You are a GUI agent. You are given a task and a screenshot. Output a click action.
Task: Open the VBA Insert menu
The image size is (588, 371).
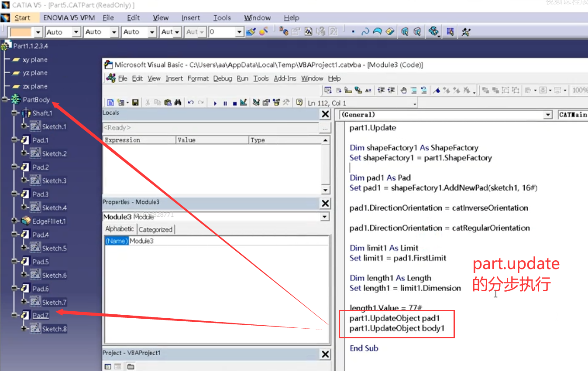(x=174, y=78)
